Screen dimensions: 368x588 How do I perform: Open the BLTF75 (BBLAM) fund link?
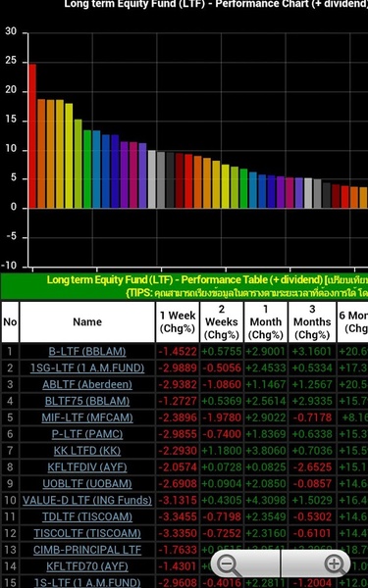coord(87,401)
